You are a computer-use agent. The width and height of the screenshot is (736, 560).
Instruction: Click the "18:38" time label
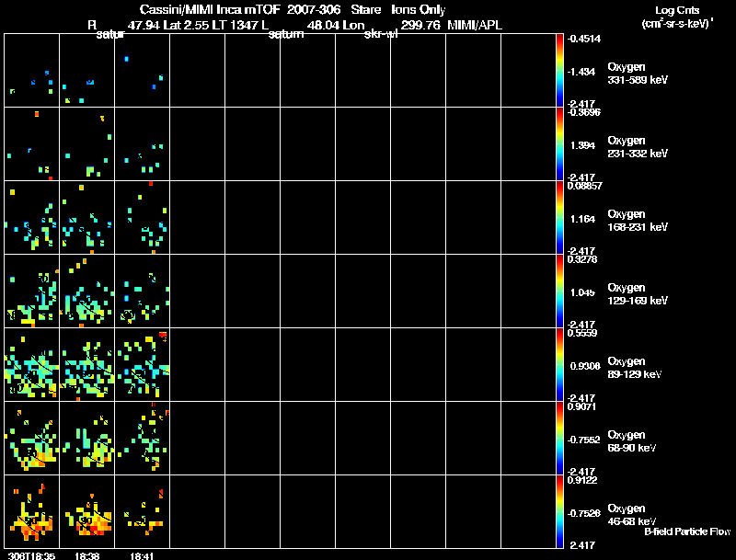pyautogui.click(x=86, y=555)
